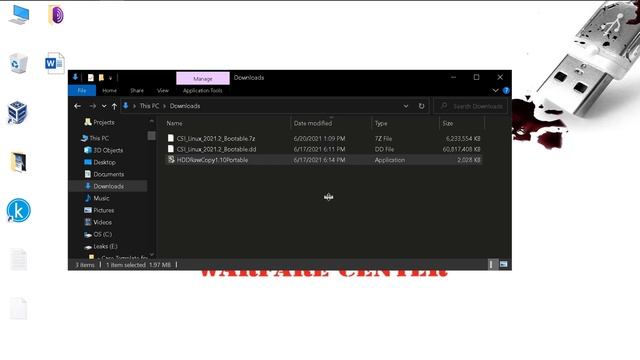Screen dimensions: 640x360
Task: Click New Folder icon in quick access toolbar
Action: click(x=101, y=78)
